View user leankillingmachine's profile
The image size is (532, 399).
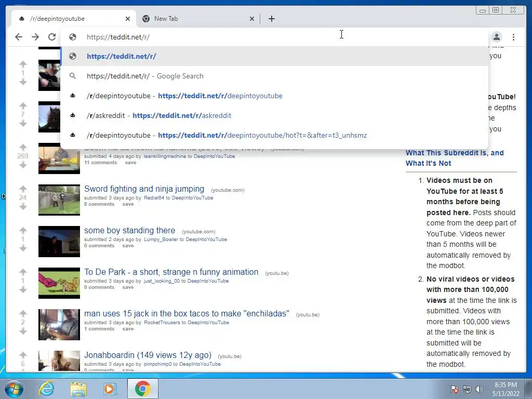165,156
